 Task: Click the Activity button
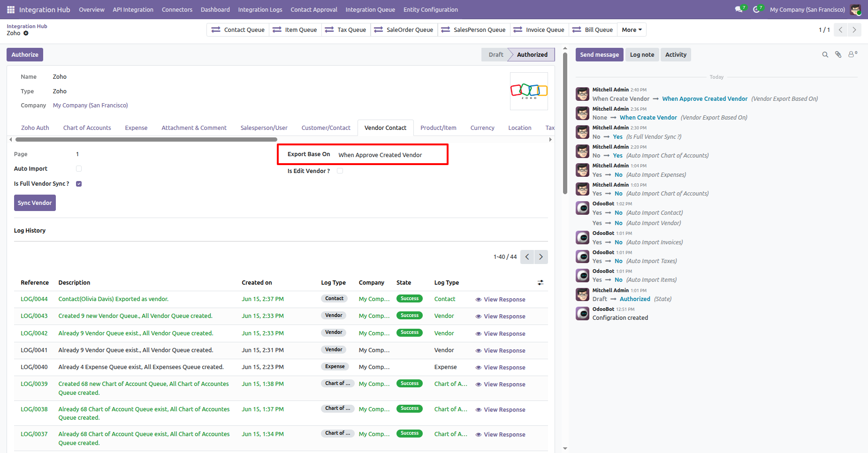pyautogui.click(x=676, y=55)
